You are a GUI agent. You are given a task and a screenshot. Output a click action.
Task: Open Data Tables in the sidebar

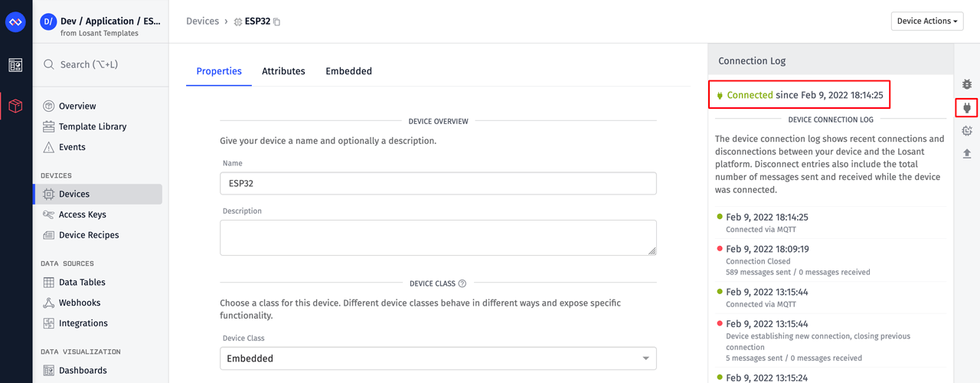[82, 282]
